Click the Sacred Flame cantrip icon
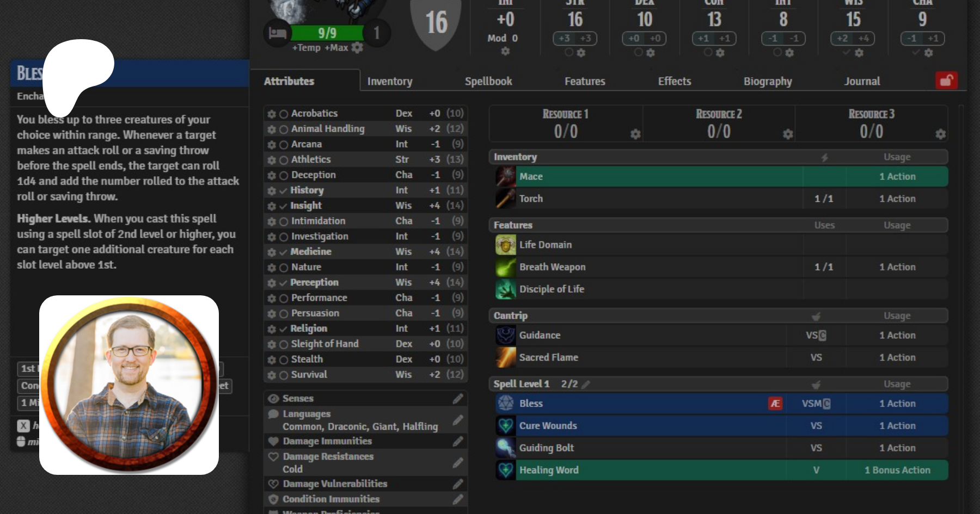 pos(505,357)
